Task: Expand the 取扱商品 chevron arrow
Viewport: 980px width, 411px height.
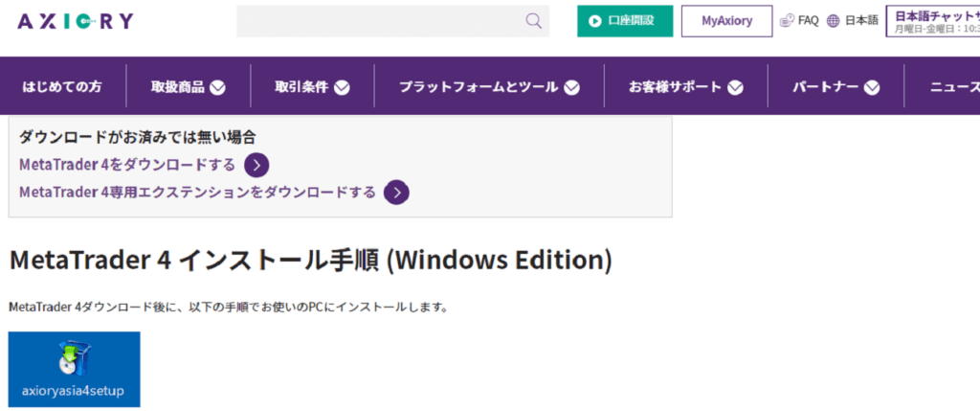Action: point(217,87)
